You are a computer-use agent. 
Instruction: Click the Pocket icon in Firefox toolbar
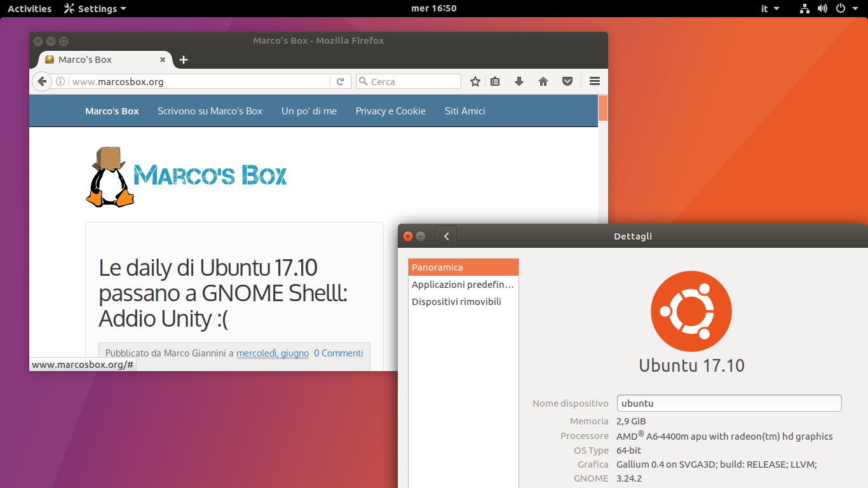pos(567,81)
